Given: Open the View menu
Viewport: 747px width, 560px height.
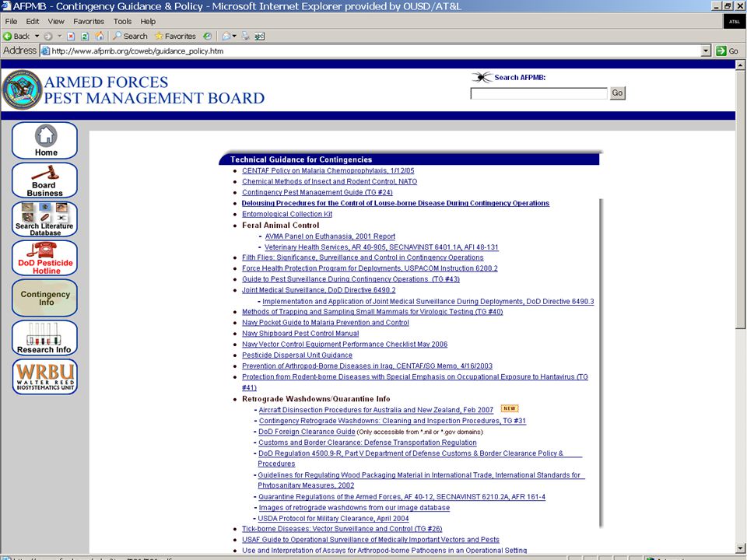Looking at the screenshot, I should tap(56, 22).
